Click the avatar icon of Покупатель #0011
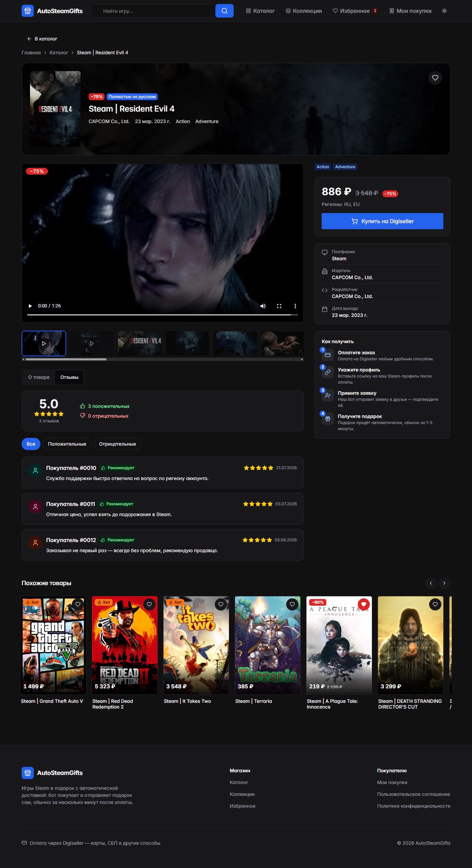This screenshot has height=868, width=472. [x=35, y=507]
